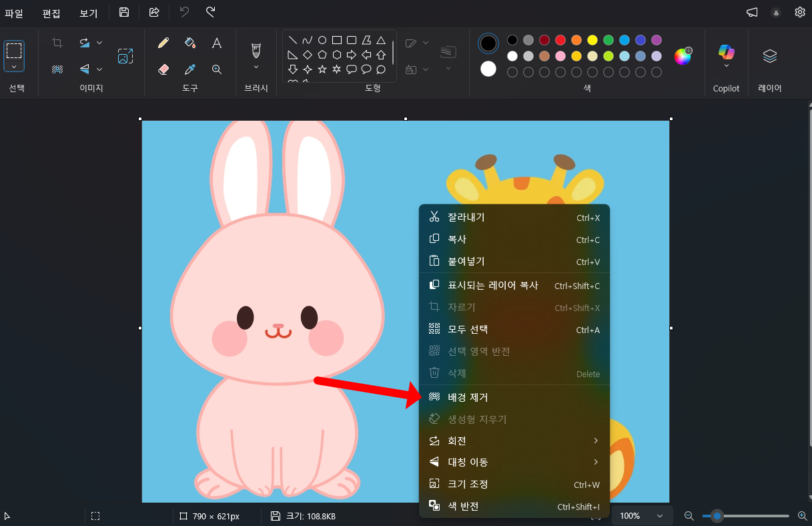Select the Color picker tool
The height and width of the screenshot is (526, 812).
190,69
